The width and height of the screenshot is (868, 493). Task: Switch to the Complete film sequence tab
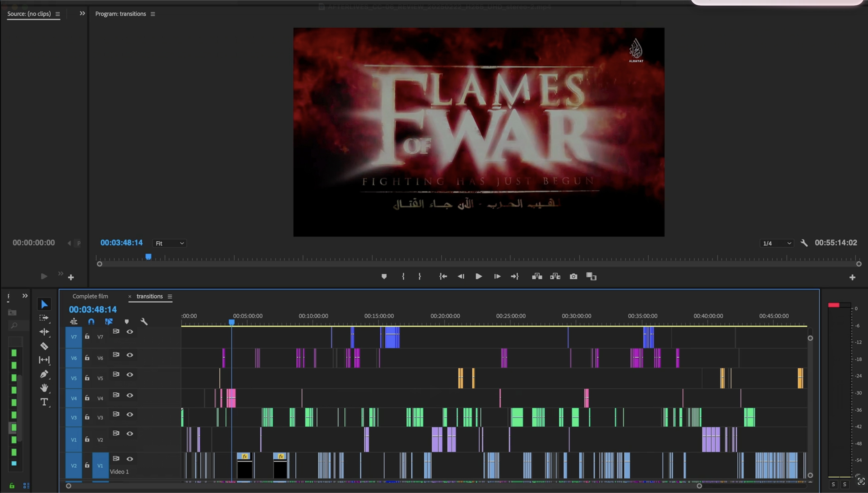tap(90, 296)
